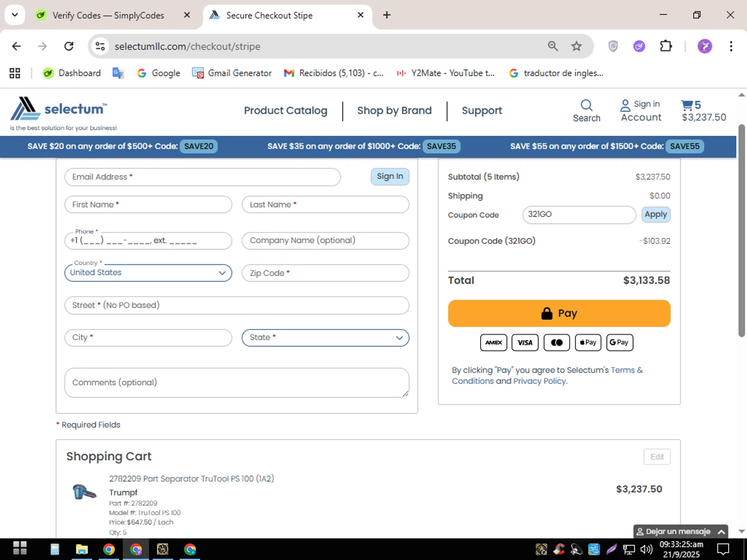The image size is (747, 560).
Task: Open the purple SimplyCodes extension icon
Action: (x=639, y=46)
